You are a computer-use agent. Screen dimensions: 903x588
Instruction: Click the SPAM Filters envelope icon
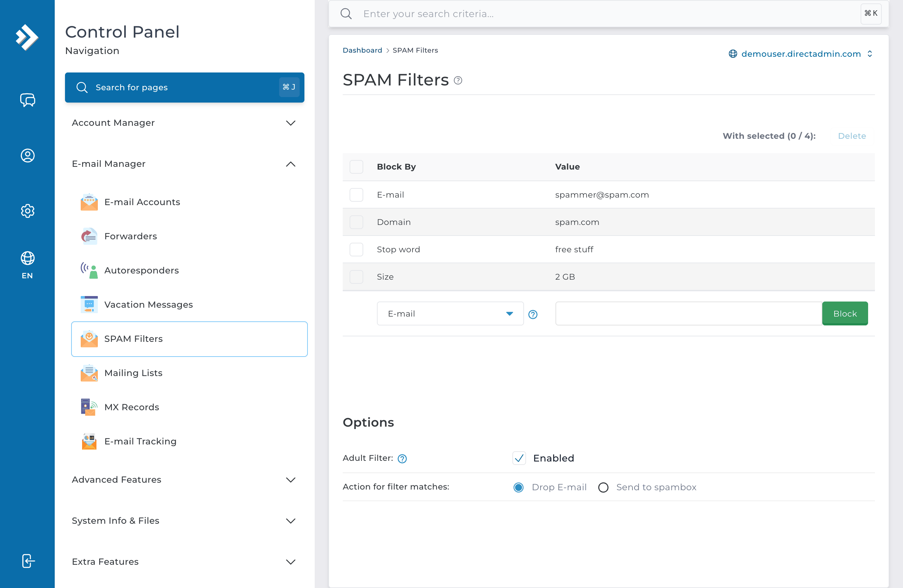click(89, 339)
